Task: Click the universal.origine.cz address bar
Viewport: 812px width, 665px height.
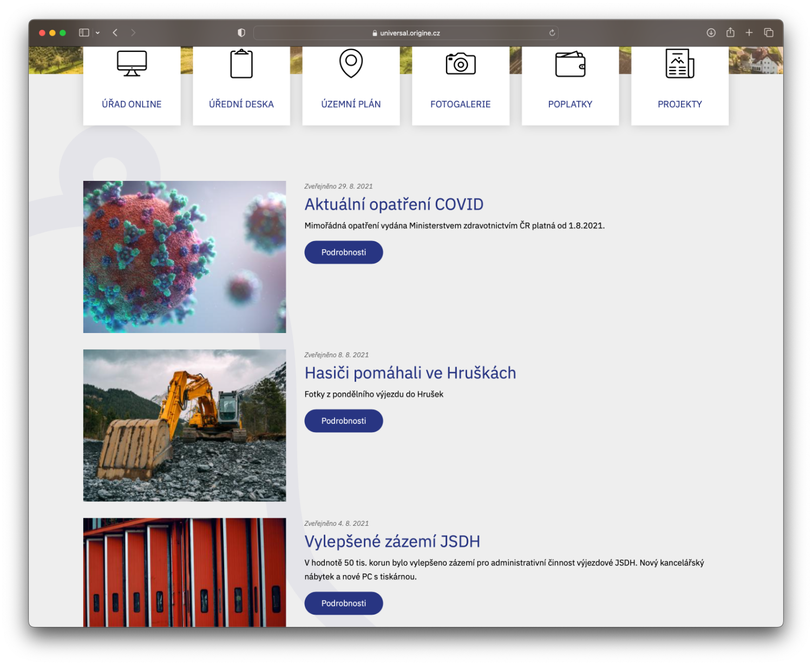Action: (406, 32)
